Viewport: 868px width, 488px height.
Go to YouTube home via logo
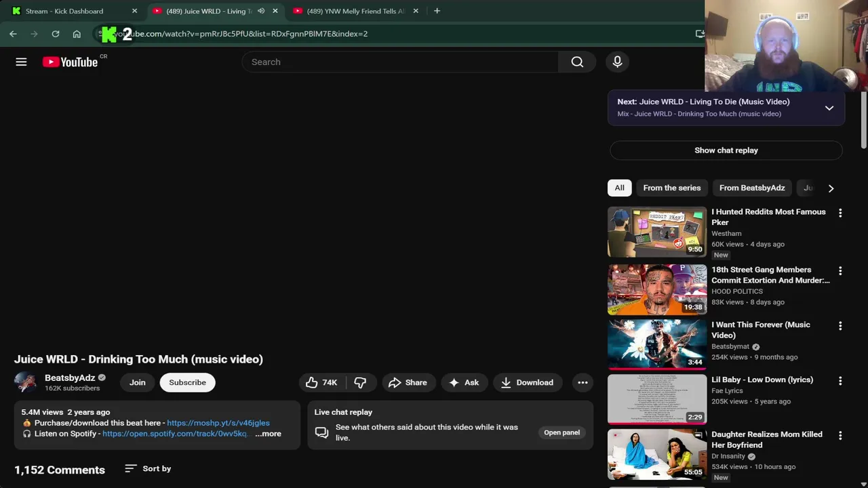[x=70, y=62]
